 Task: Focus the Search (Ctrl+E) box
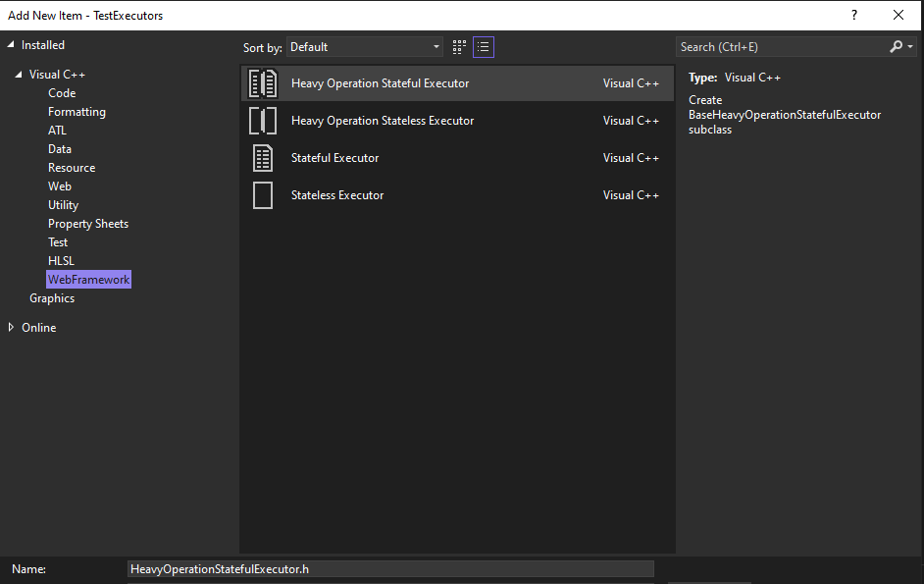(x=784, y=47)
